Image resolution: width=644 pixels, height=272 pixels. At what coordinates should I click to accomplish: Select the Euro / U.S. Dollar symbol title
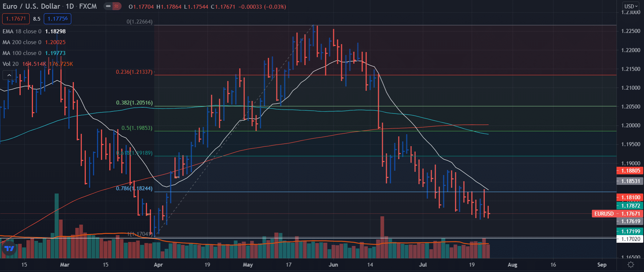[31, 6]
